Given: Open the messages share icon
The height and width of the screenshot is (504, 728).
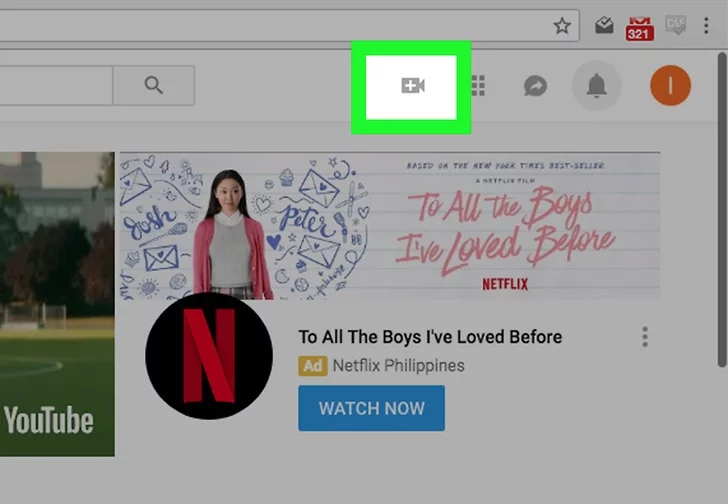Looking at the screenshot, I should pyautogui.click(x=535, y=87).
